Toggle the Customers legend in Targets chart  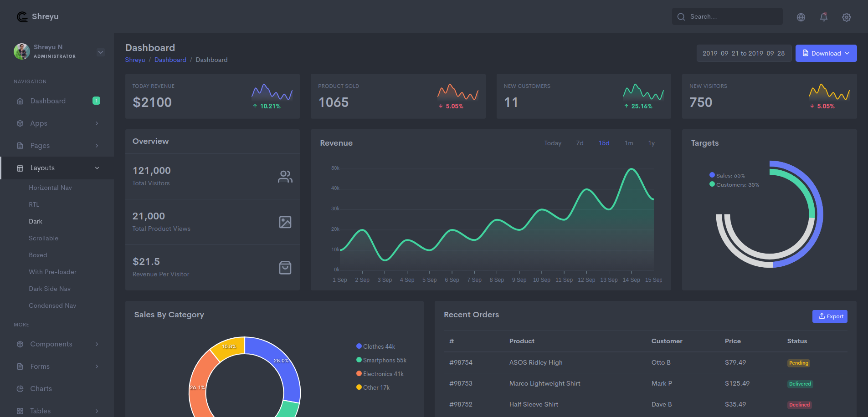pyautogui.click(x=734, y=184)
